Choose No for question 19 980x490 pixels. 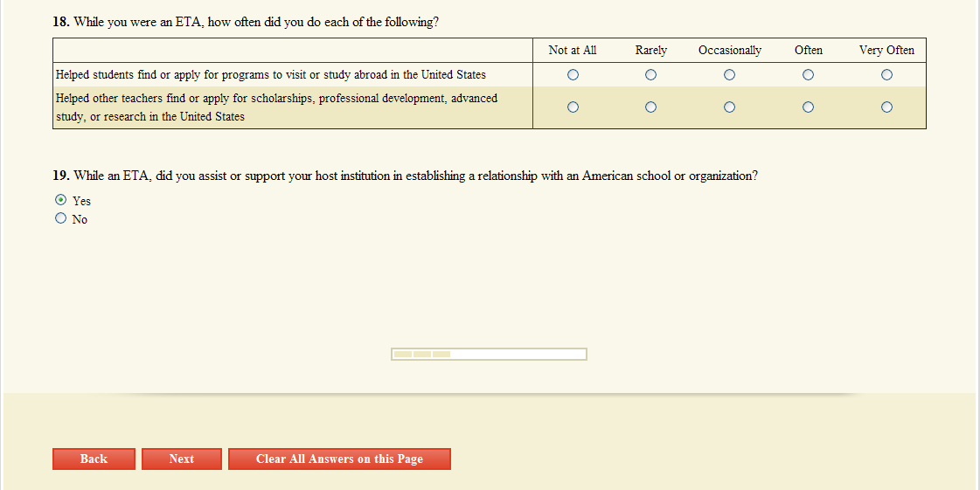[x=60, y=217]
